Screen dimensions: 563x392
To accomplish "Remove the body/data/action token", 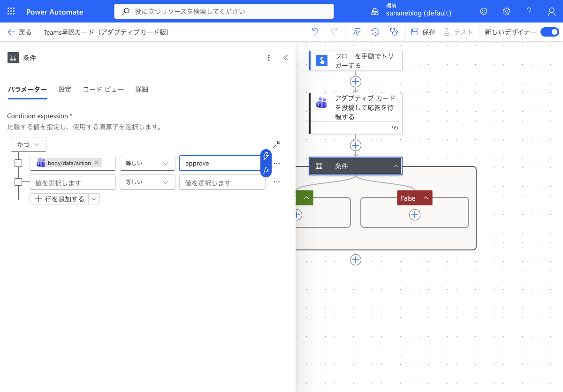I will tap(97, 163).
